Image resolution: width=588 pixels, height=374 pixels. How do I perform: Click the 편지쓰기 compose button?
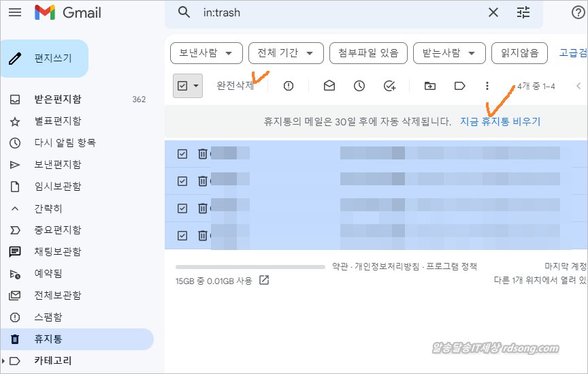[45, 59]
